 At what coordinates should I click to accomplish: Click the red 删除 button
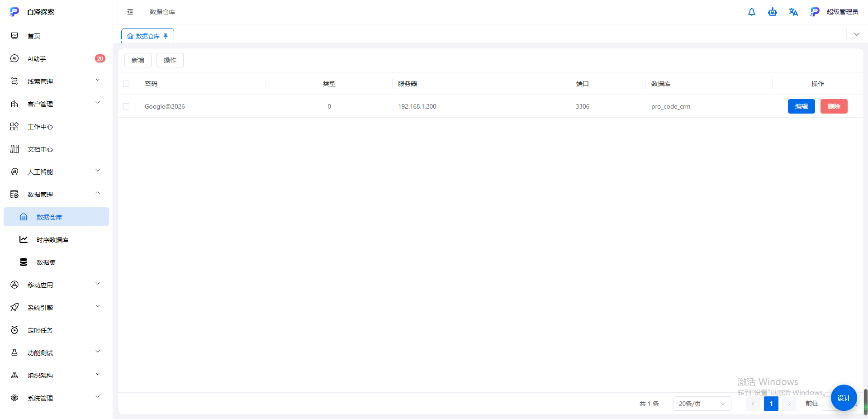click(x=834, y=106)
